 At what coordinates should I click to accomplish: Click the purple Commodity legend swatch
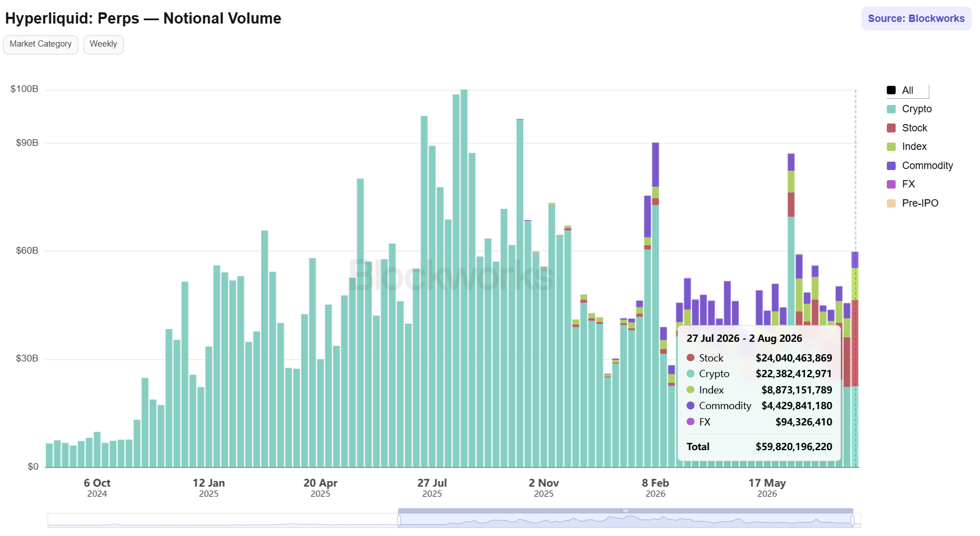[891, 166]
